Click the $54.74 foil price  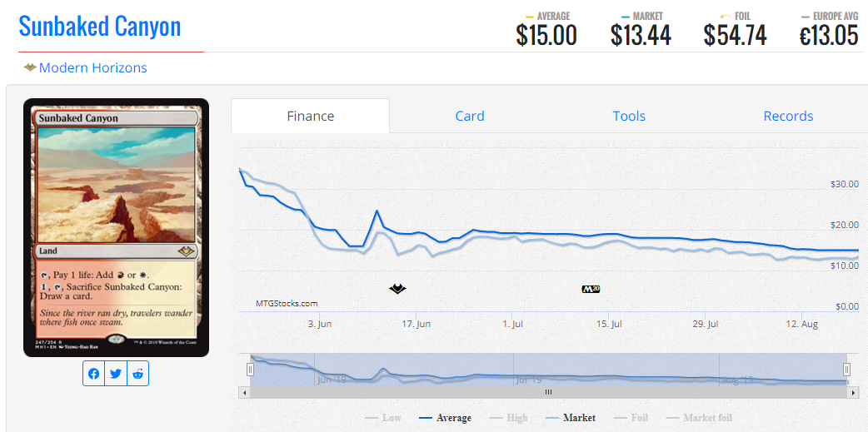[x=736, y=36]
